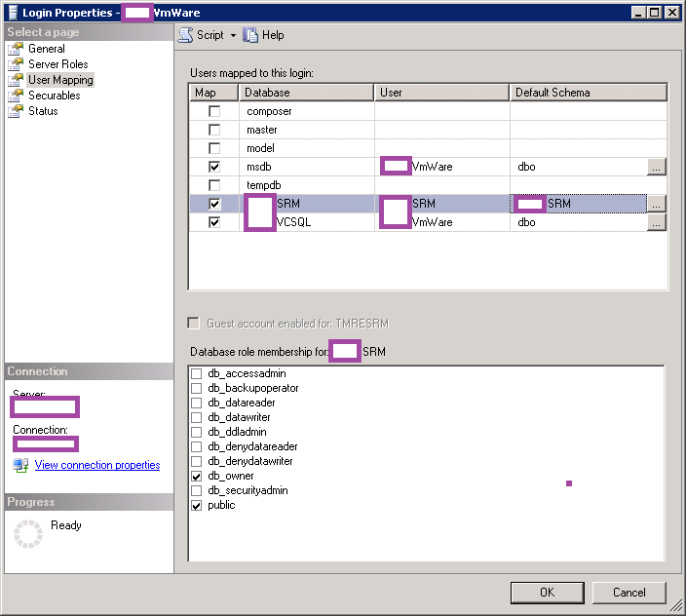Click the login properties window title icon
The image size is (686, 616).
pyautogui.click(x=13, y=13)
